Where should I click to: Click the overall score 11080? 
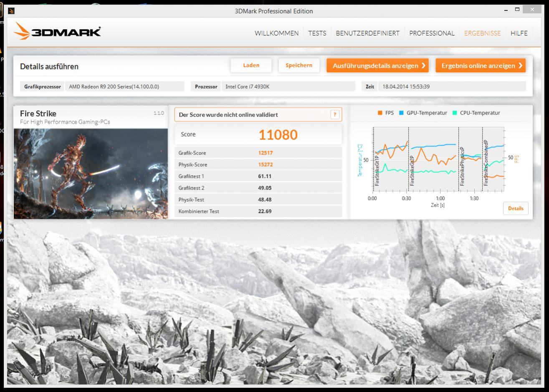click(x=278, y=135)
